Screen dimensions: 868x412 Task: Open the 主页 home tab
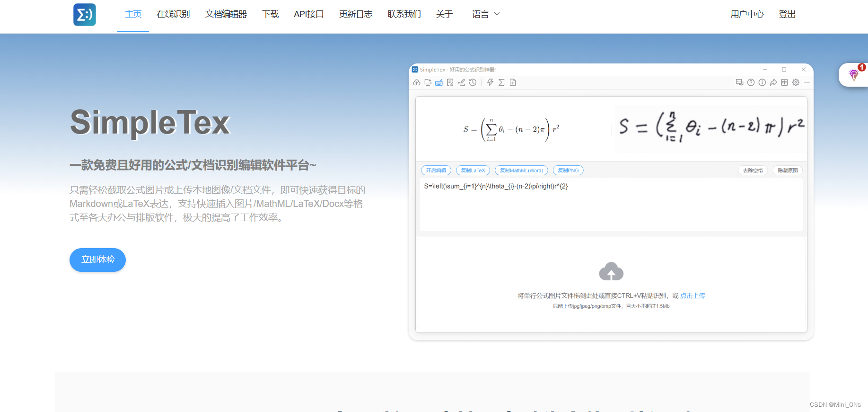pyautogui.click(x=133, y=14)
